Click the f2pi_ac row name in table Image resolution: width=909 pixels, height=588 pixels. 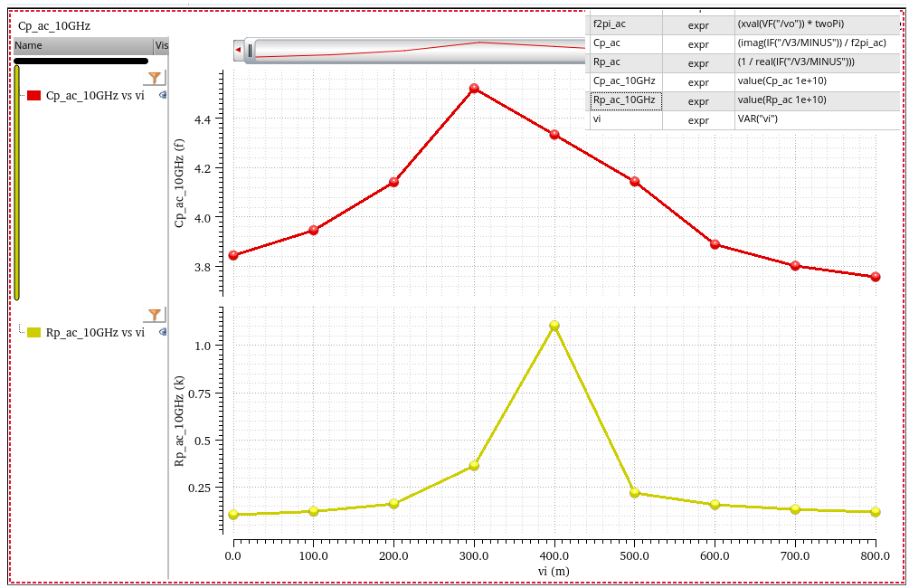[x=624, y=24]
